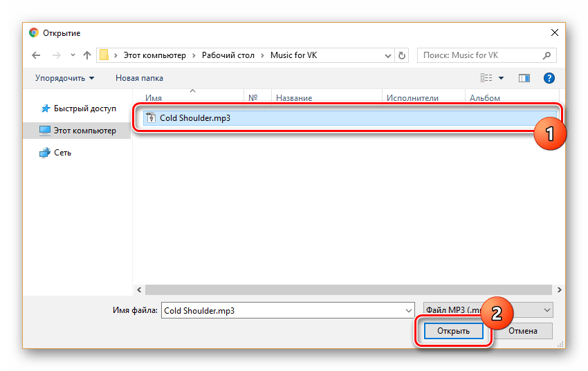
Task: Open recent locations chevron dropdown
Action: (x=73, y=55)
